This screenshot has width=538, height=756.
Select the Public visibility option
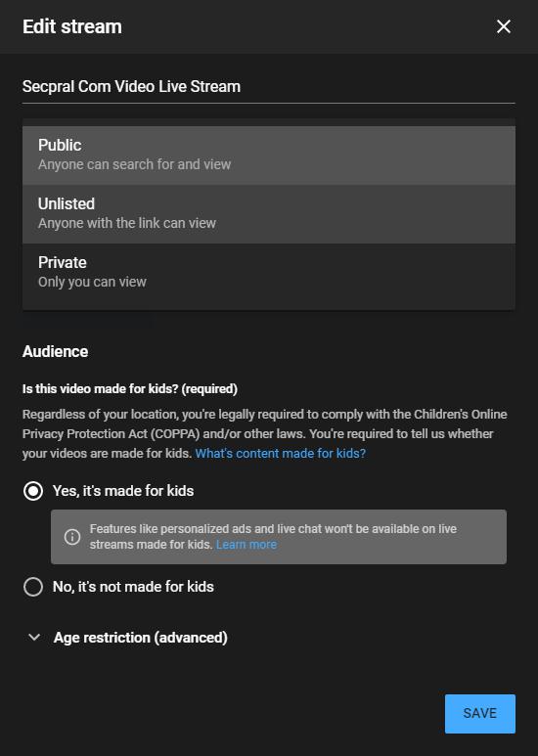269,156
